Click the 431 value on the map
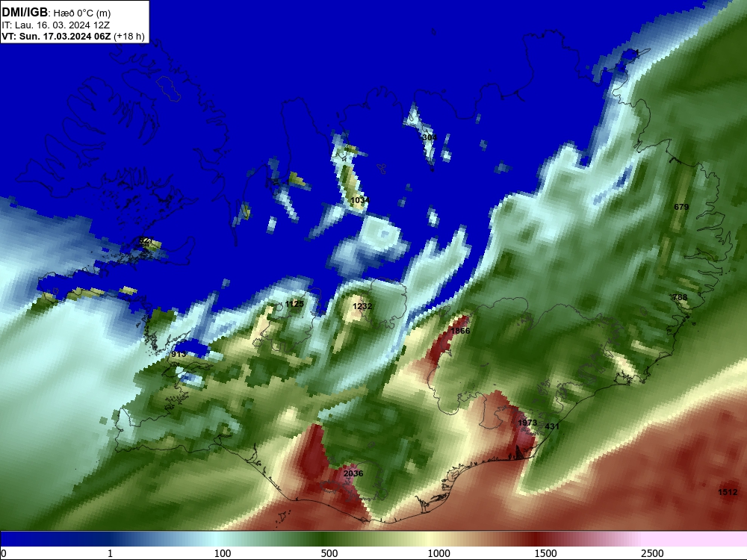Viewport: 747px width, 560px height. click(x=552, y=426)
